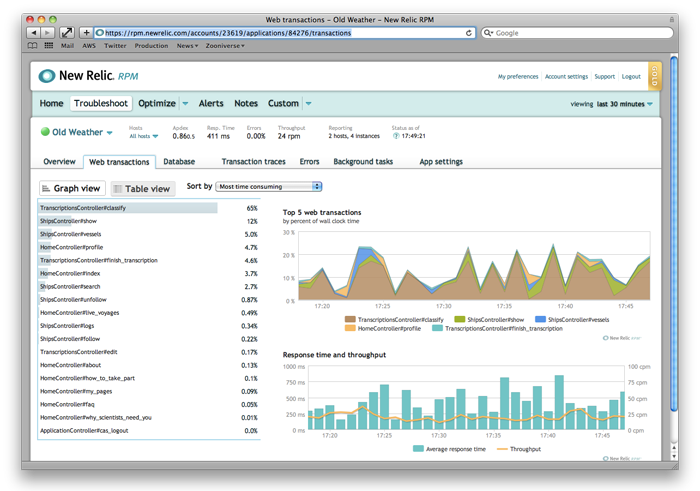Screen dimensions: 700x491
Task: Open the Zooniverse bookmarks folder
Action: point(225,46)
